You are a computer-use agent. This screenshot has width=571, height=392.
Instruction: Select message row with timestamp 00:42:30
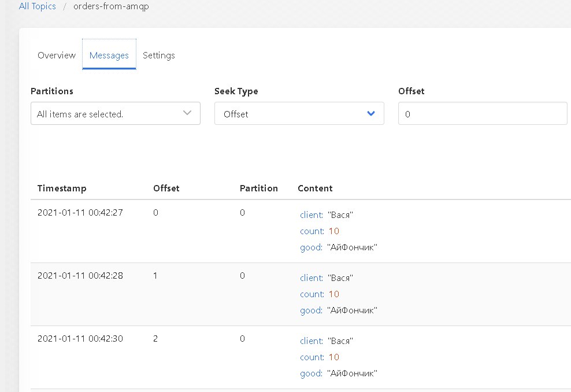click(301, 357)
